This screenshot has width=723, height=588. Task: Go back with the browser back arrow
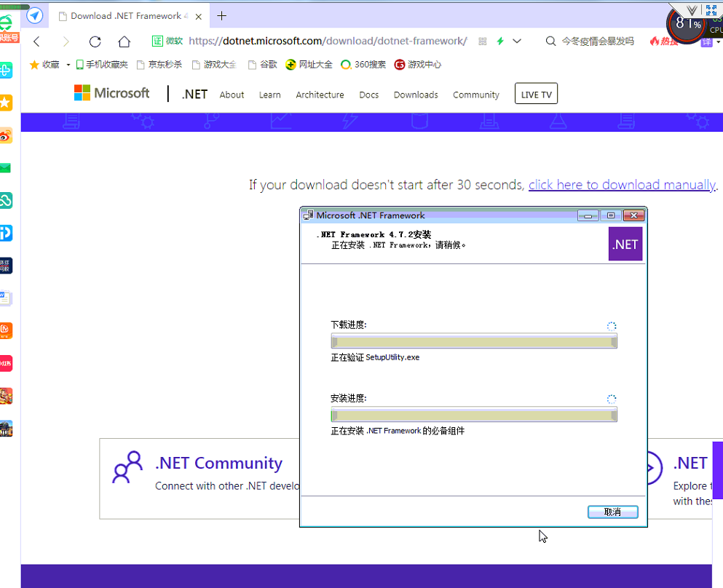[37, 41]
